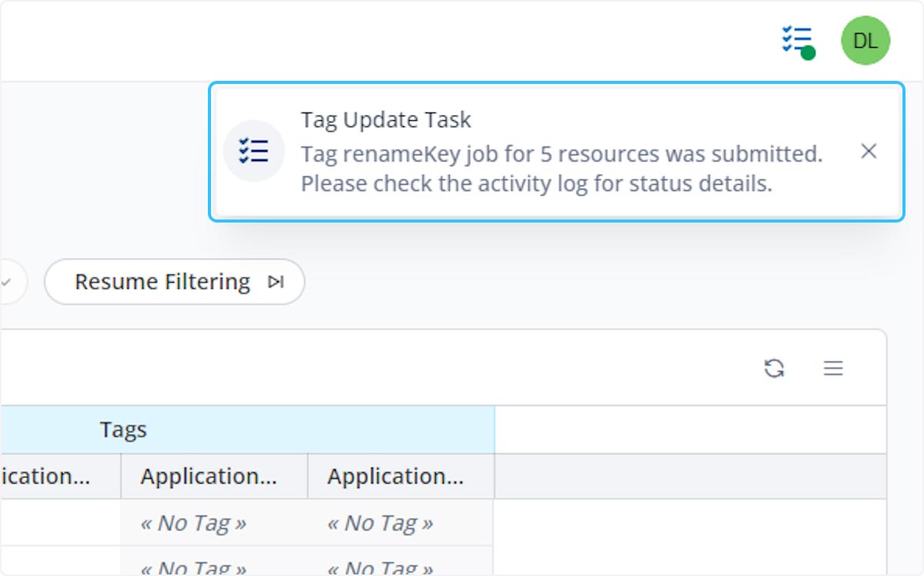The height and width of the screenshot is (576, 924).
Task: Open the table hamburger menu
Action: [x=832, y=368]
